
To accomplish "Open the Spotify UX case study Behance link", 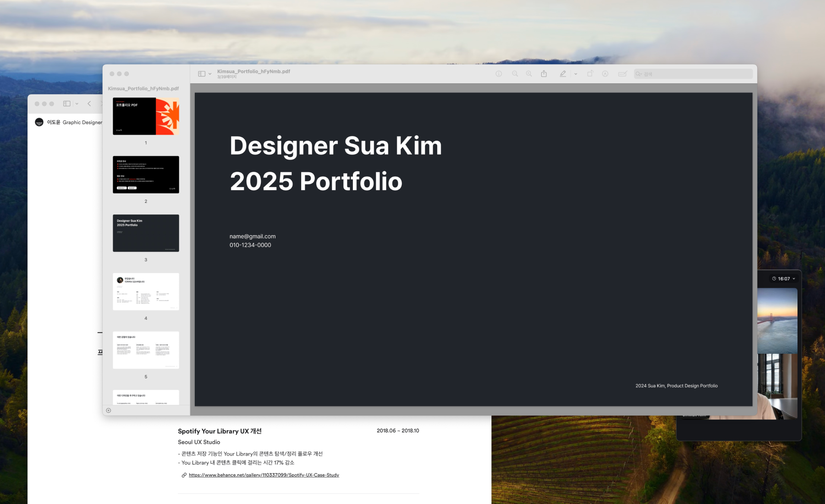I will (x=264, y=475).
